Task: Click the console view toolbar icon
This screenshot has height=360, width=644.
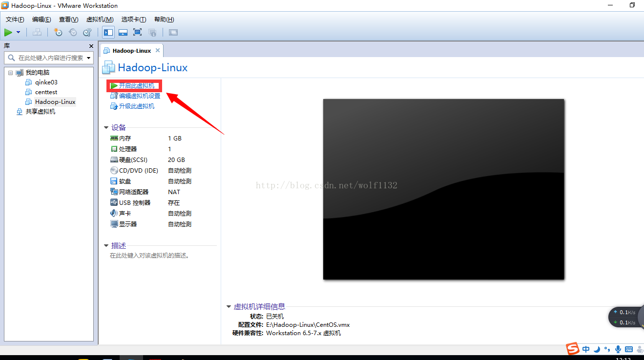Action: point(173,32)
